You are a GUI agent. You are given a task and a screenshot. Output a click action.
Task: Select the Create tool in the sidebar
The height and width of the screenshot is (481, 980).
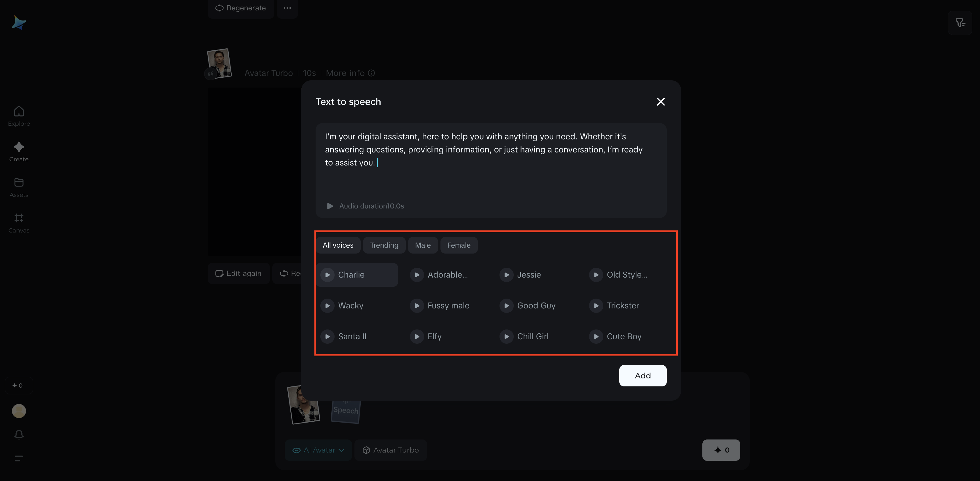pos(19,151)
